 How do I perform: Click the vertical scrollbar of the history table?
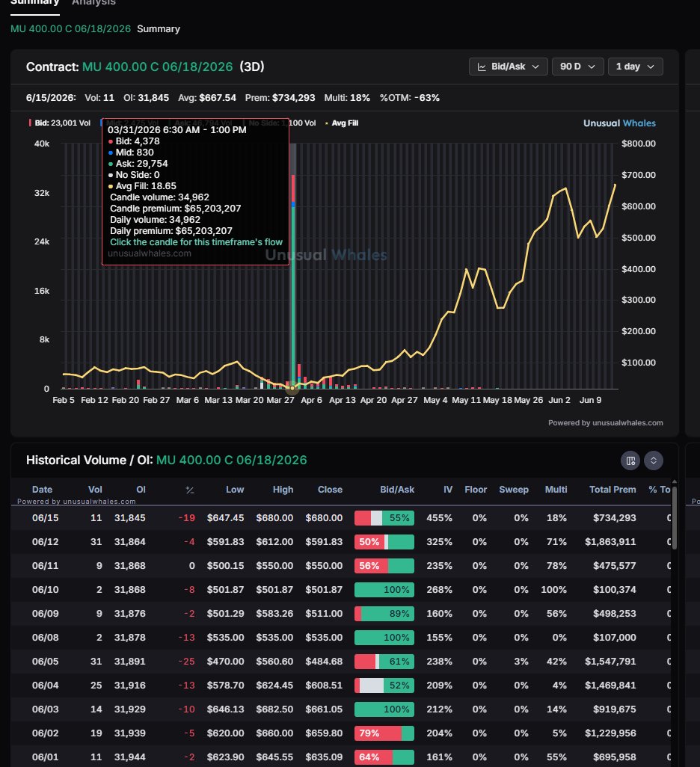[x=675, y=519]
